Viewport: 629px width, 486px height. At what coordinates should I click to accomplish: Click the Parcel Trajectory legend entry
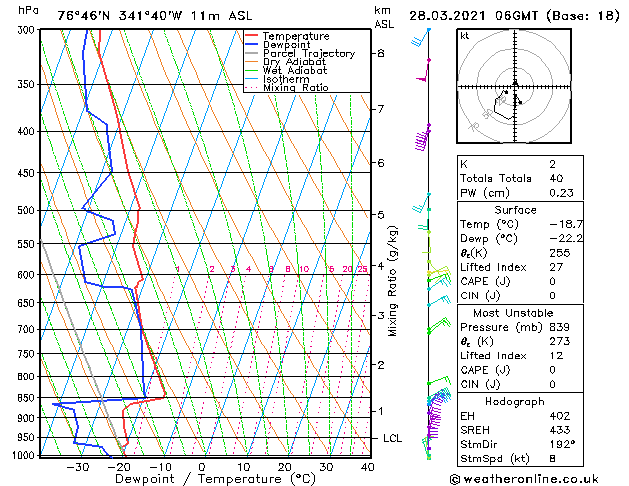300,53
